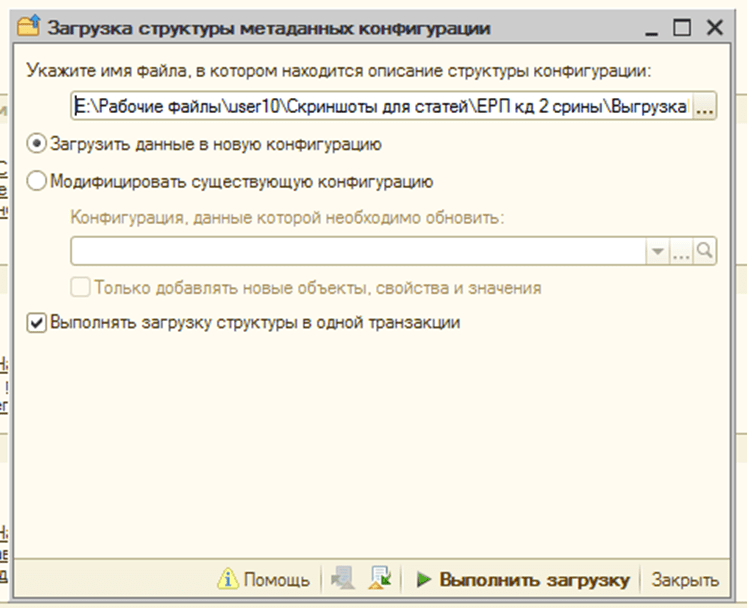Click the 'Загрузка структуры метаданных конфигурации' title bar
The height and width of the screenshot is (608, 747).
coord(300,28)
